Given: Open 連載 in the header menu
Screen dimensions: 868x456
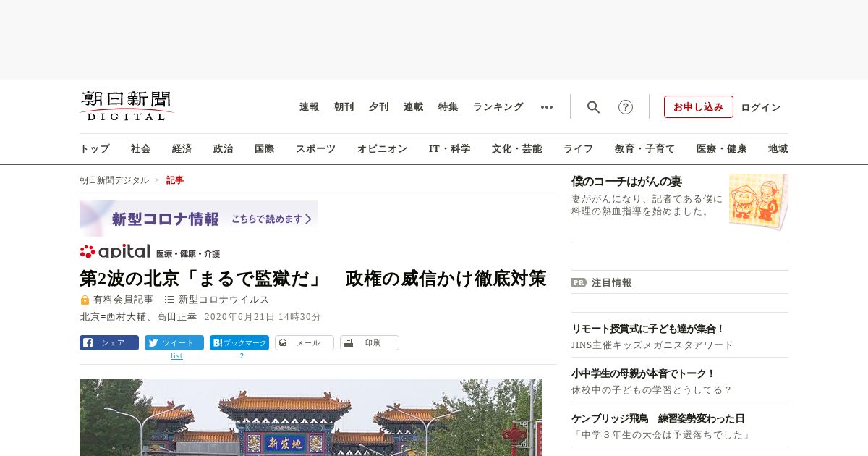Looking at the screenshot, I should [414, 107].
